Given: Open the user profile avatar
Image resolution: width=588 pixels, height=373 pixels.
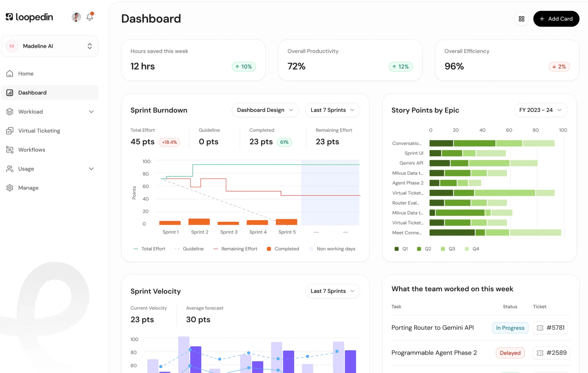Looking at the screenshot, I should tap(76, 17).
